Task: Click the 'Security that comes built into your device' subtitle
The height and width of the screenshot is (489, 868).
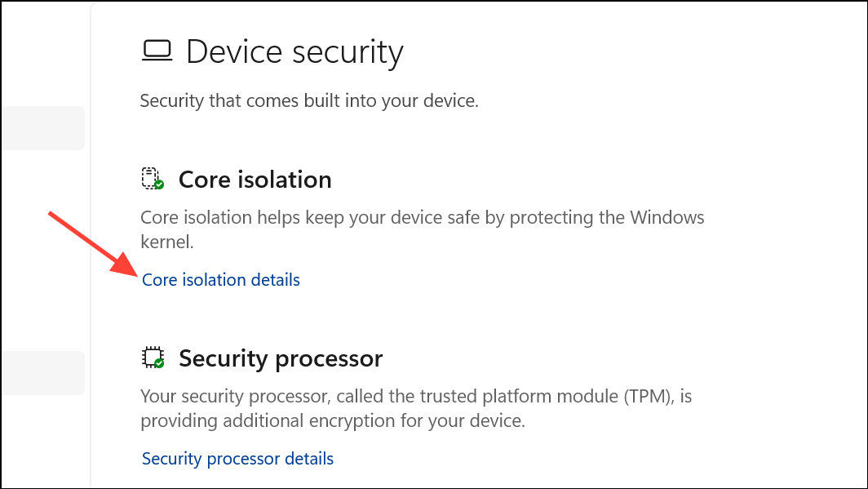Action: click(x=309, y=101)
